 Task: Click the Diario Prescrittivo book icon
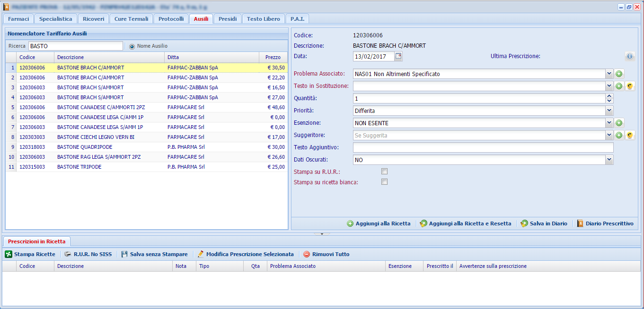pyautogui.click(x=580, y=223)
